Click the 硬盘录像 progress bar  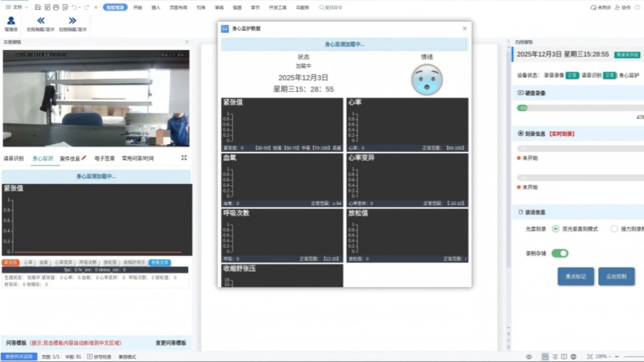coord(580,108)
